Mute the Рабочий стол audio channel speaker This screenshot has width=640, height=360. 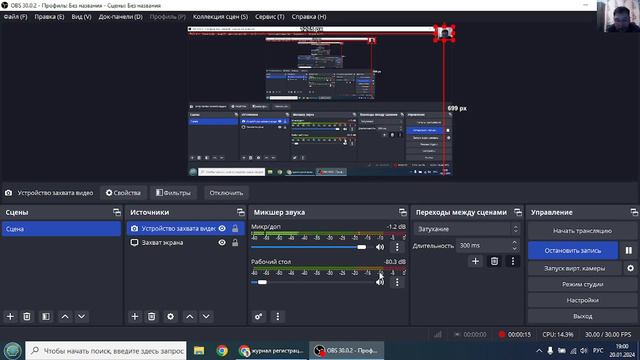click(x=380, y=282)
